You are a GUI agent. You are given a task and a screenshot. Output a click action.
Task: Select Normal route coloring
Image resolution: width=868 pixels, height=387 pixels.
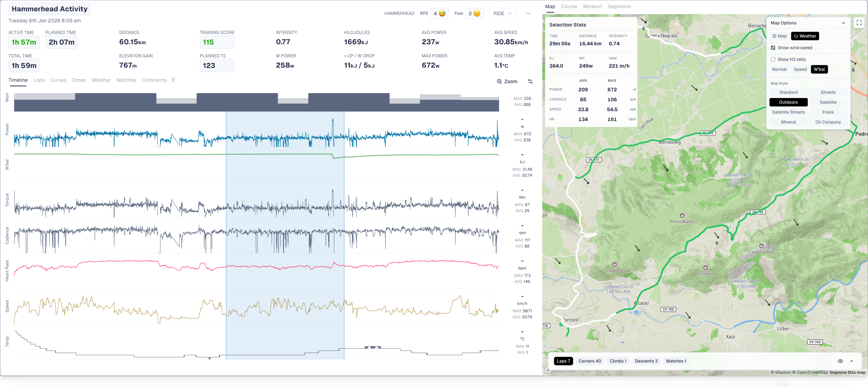point(779,69)
